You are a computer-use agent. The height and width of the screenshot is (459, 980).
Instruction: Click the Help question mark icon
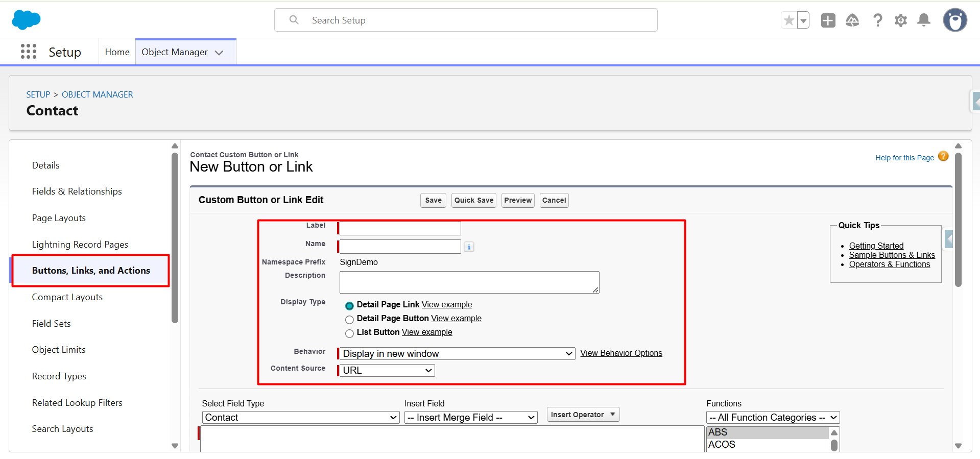click(877, 20)
